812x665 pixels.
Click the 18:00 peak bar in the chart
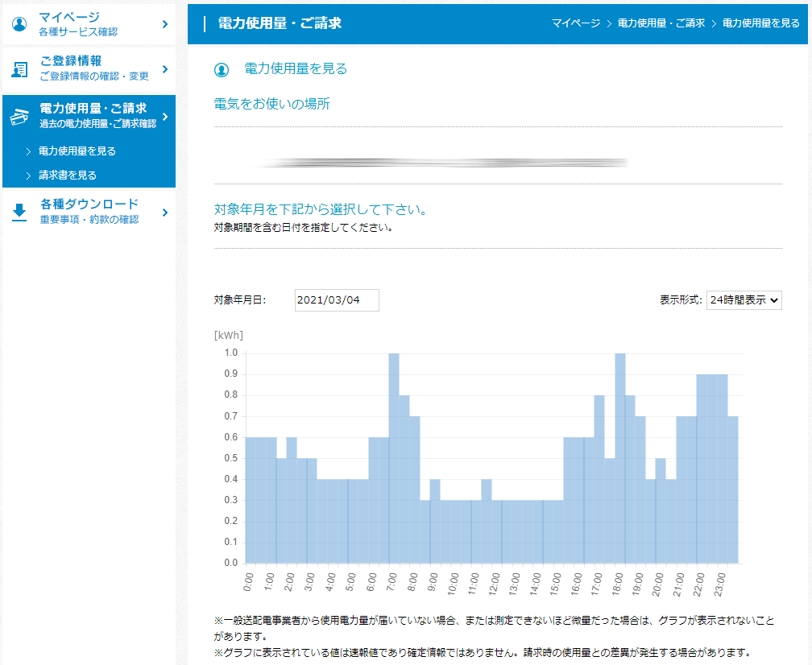click(x=620, y=459)
